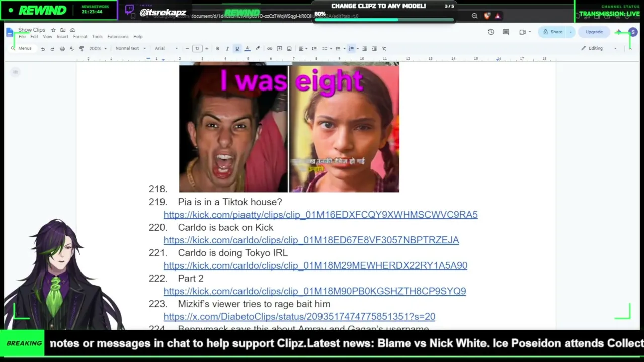The image size is (644, 362).
Task: Undo the last edit
Action: click(43, 49)
